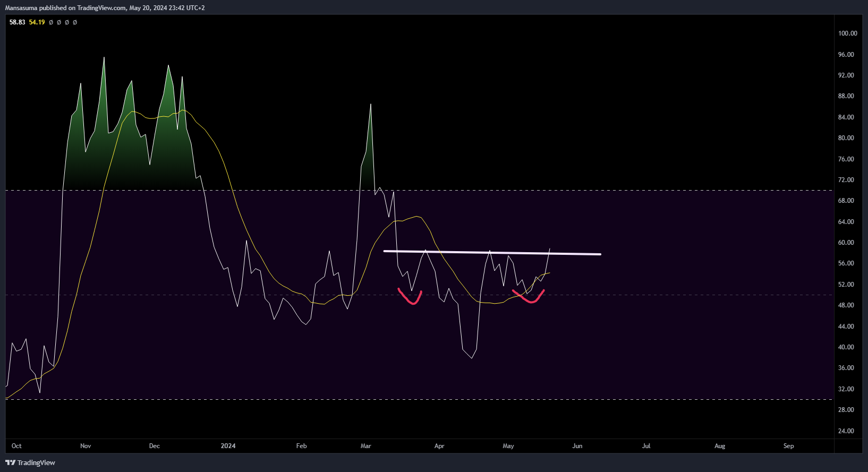The image size is (868, 472).
Task: Click the 100.00 price axis label
Action: click(847, 33)
